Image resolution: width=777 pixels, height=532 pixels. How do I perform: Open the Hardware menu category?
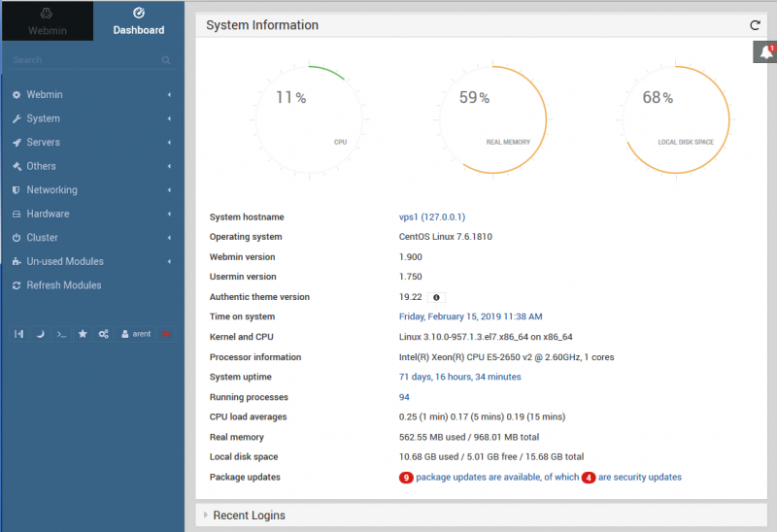point(92,214)
